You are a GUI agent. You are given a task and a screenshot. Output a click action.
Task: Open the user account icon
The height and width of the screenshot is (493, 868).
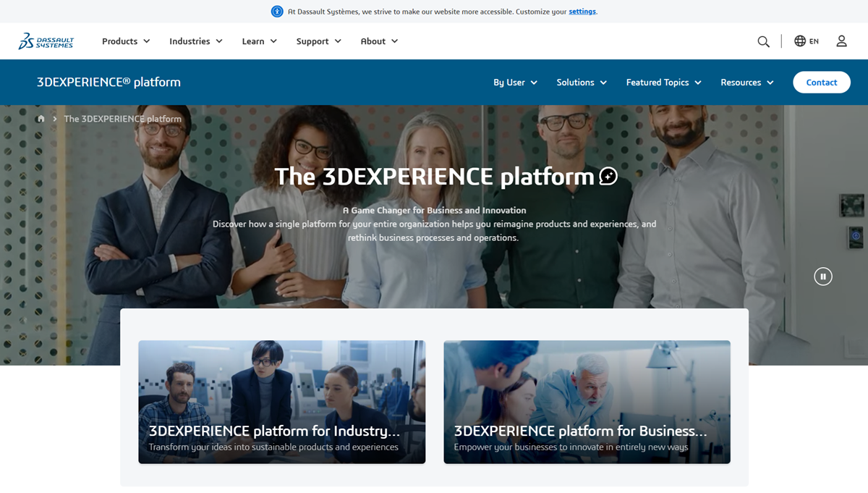[841, 41]
